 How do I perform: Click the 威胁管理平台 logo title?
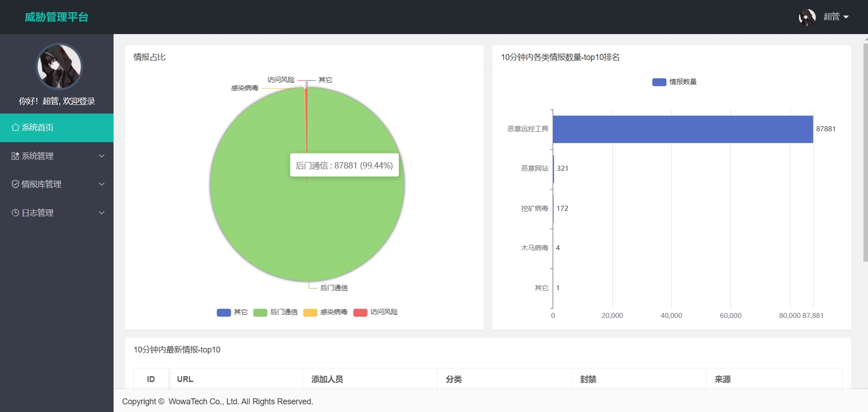56,17
